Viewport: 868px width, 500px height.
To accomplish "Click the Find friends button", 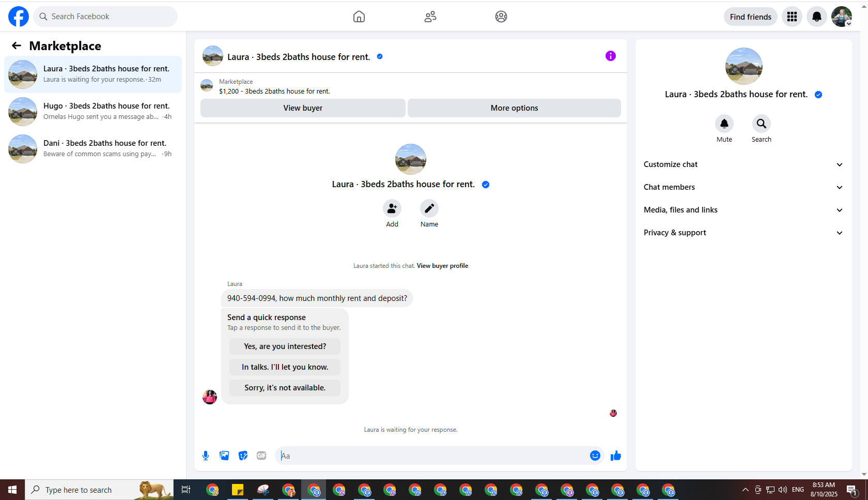I will click(x=751, y=17).
